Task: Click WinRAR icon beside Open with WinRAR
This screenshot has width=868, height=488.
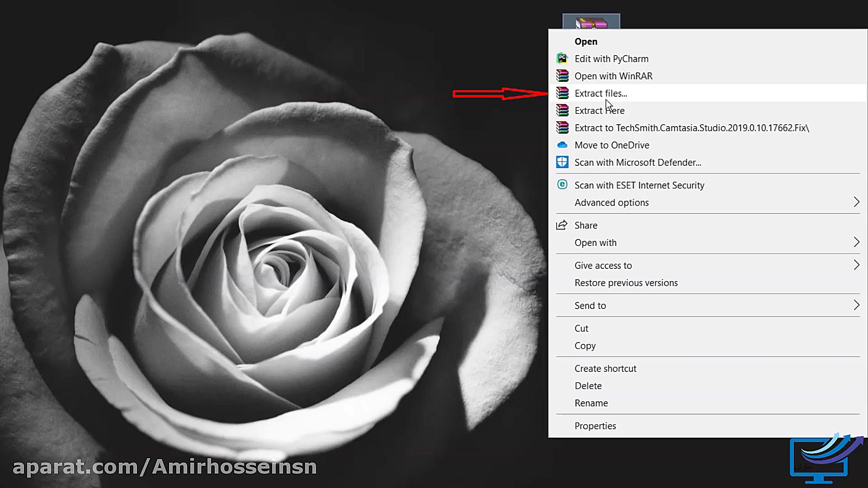Action: click(562, 76)
